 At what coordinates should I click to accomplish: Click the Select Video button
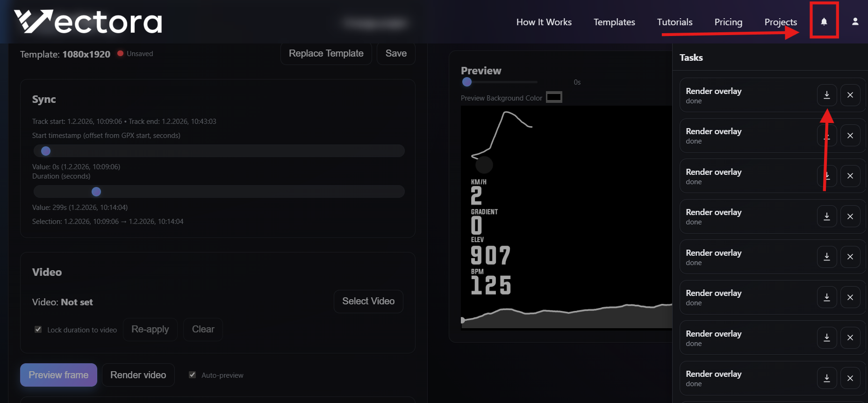pyautogui.click(x=368, y=302)
